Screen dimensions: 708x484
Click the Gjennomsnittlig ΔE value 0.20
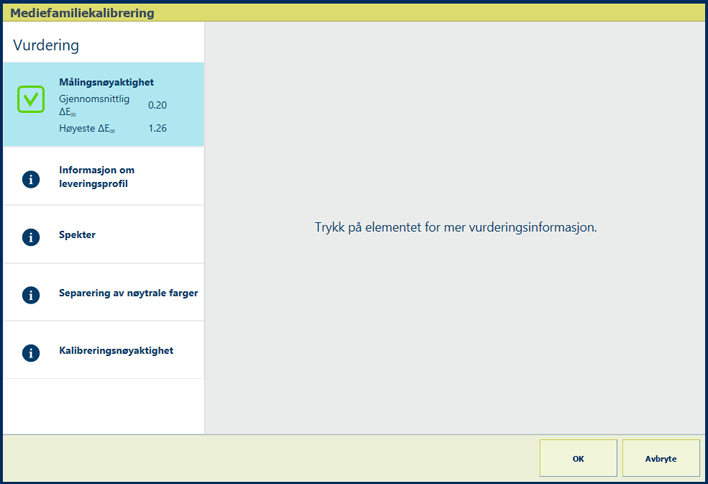coord(158,105)
